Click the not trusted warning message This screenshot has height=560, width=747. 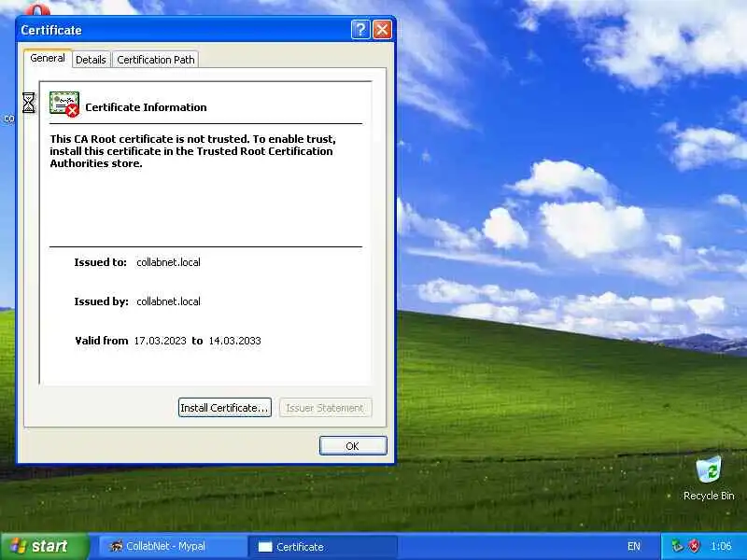pos(192,151)
